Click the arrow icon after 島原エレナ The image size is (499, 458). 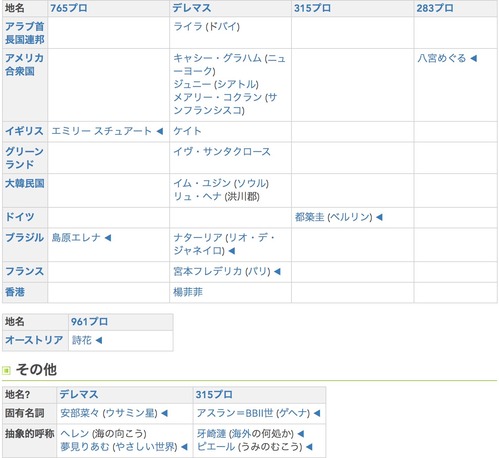[x=108, y=238]
